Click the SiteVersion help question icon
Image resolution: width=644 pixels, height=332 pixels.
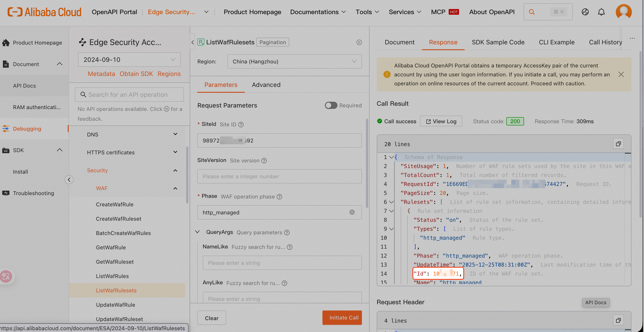coord(264,161)
